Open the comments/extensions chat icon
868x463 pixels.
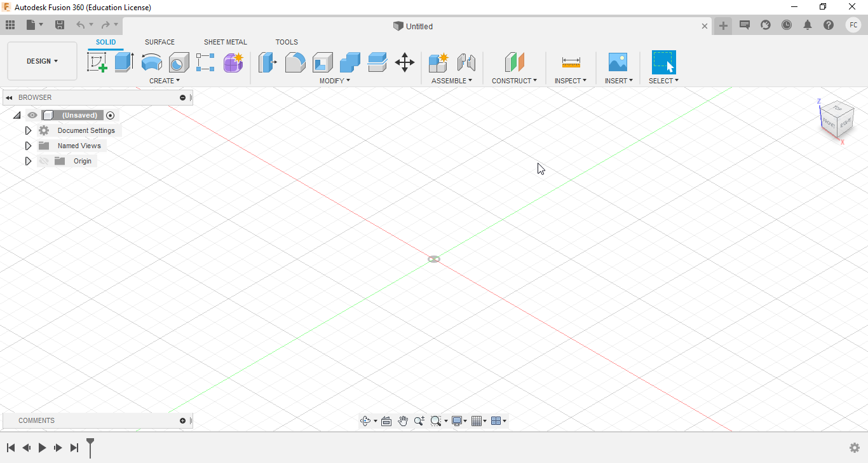pyautogui.click(x=745, y=25)
